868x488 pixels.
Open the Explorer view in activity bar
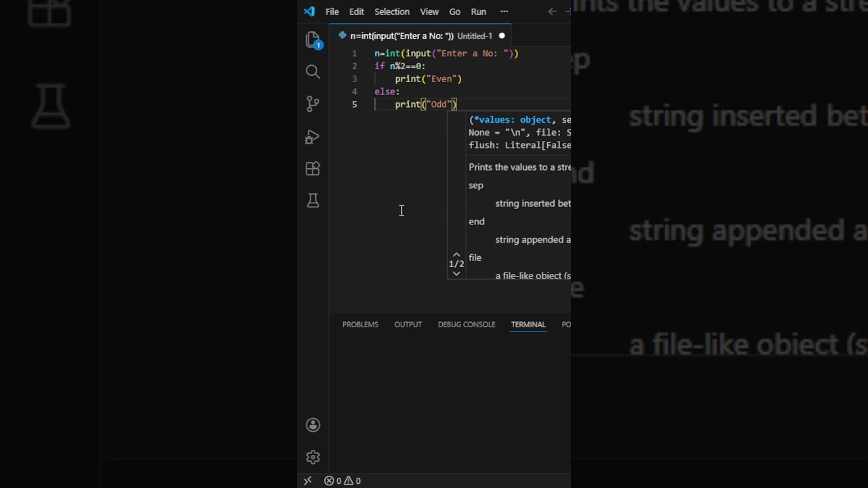pyautogui.click(x=313, y=40)
